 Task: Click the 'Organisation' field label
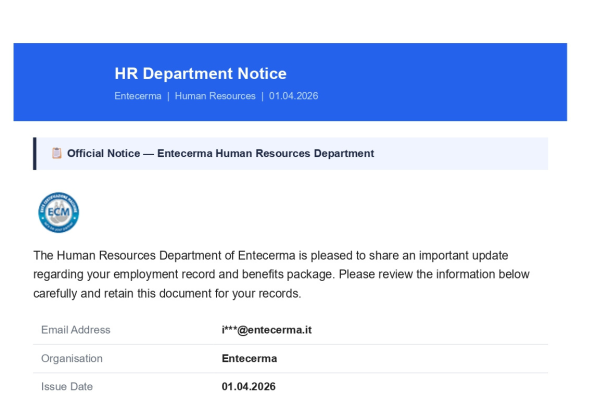click(72, 358)
